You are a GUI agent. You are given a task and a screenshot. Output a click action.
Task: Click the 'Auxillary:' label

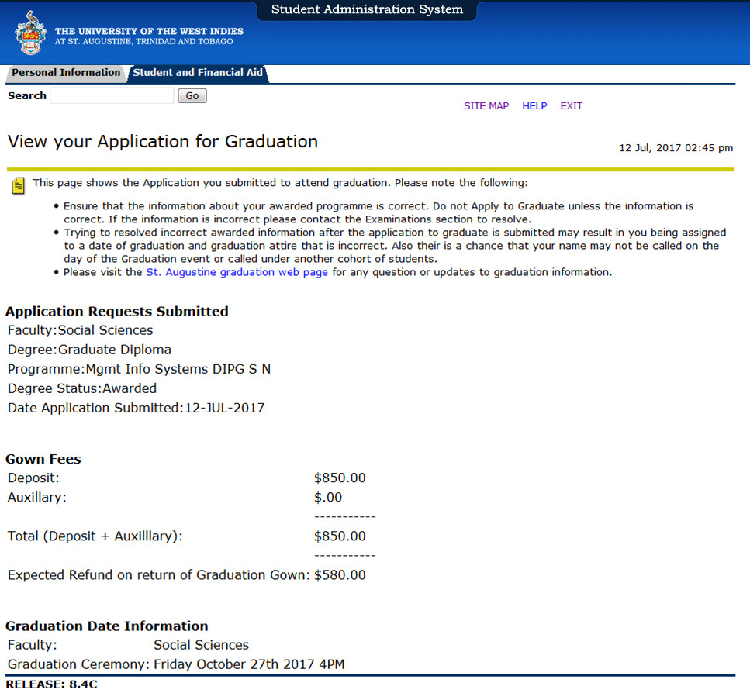click(x=36, y=497)
